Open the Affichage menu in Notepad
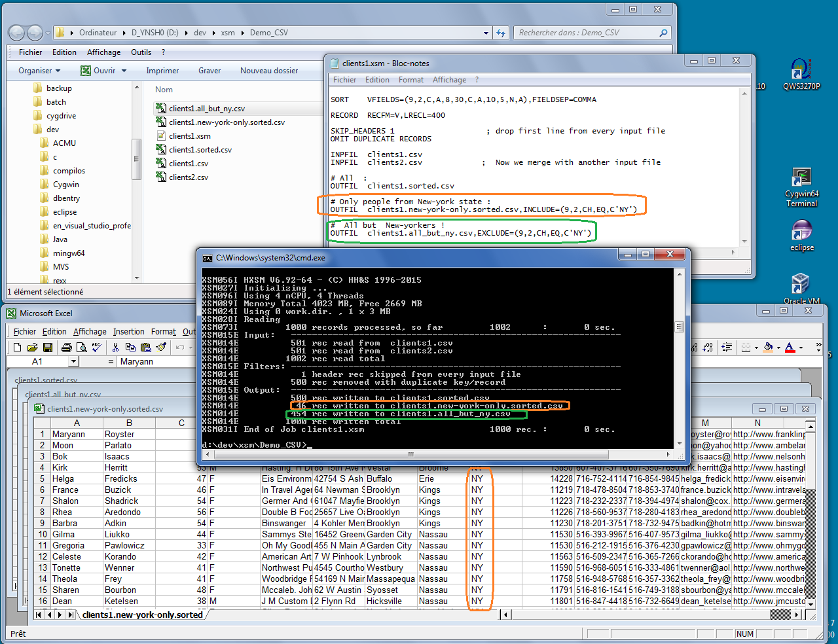The width and height of the screenshot is (838, 644). tap(449, 80)
